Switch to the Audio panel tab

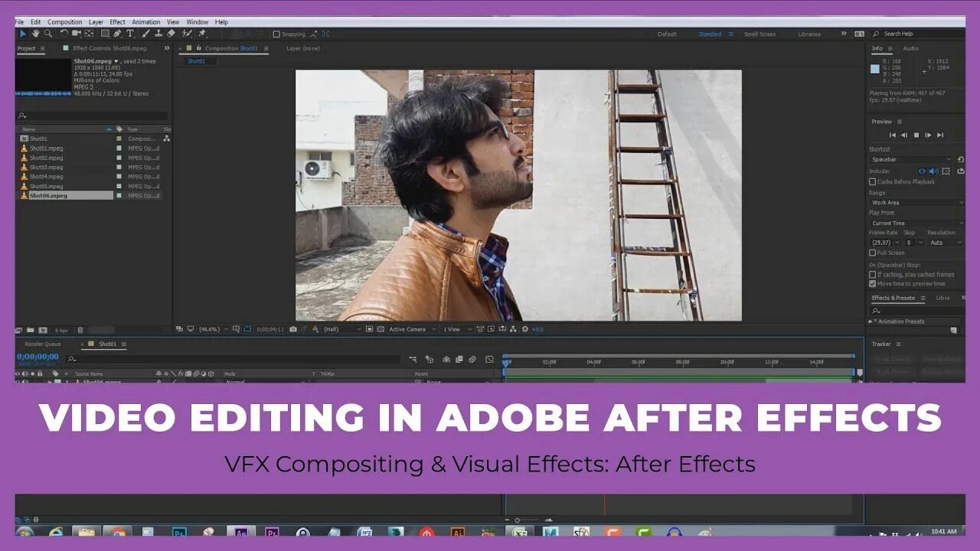click(911, 48)
